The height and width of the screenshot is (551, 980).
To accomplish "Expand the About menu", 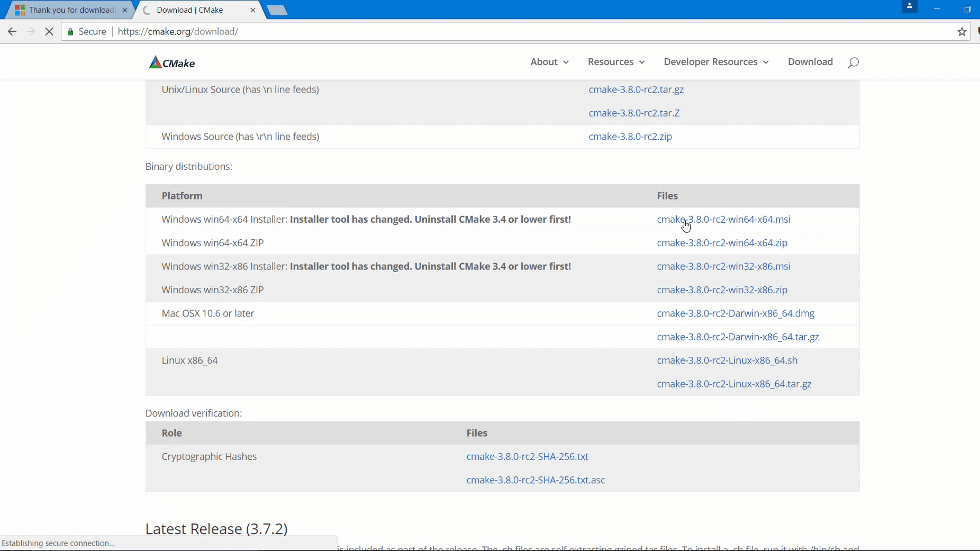I will [550, 62].
